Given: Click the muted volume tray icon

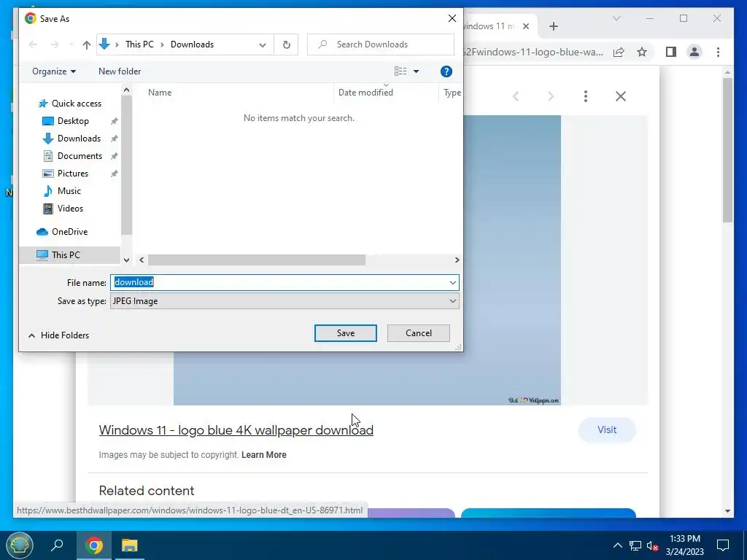Looking at the screenshot, I should pos(652,545).
